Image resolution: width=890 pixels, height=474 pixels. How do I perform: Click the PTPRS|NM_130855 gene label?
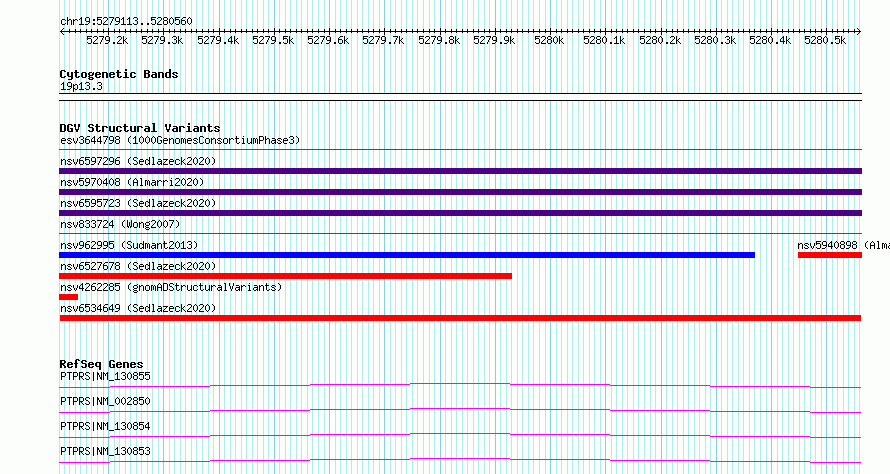pyautogui.click(x=105, y=376)
